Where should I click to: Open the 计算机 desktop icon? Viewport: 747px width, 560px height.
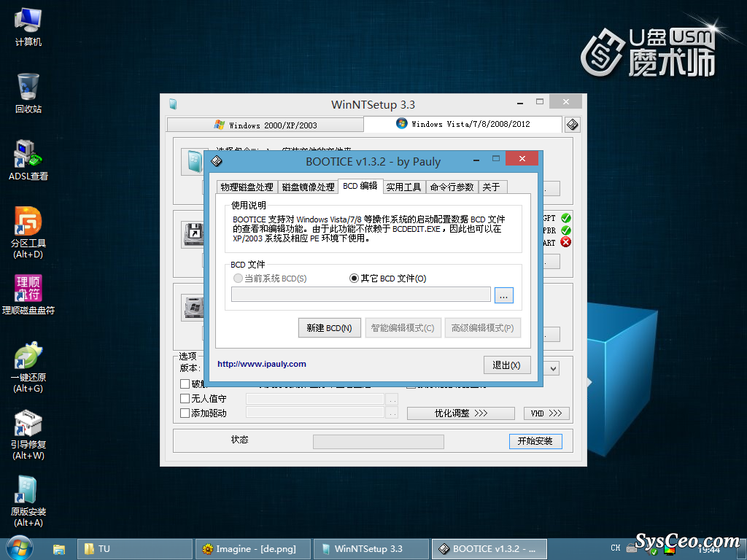tap(28, 27)
